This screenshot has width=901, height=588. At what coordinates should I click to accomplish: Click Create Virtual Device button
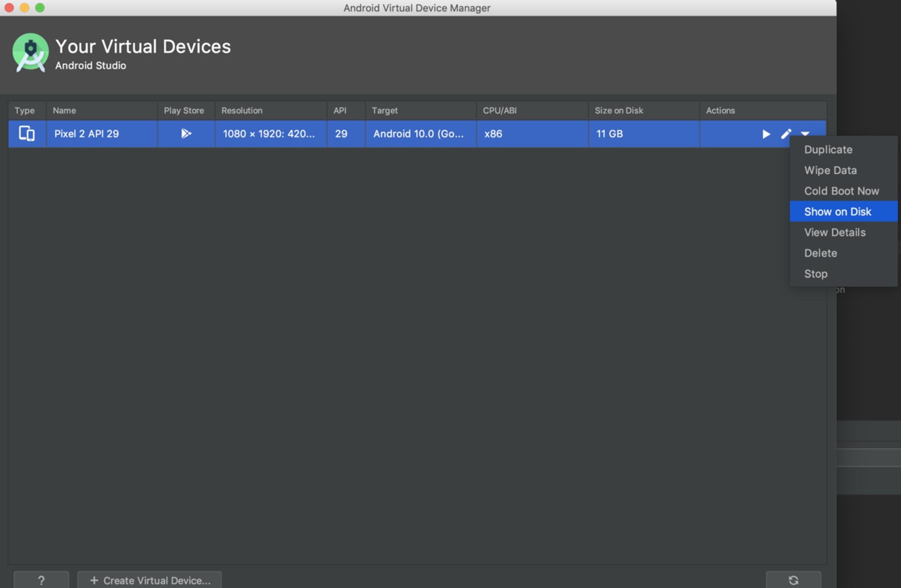150,580
